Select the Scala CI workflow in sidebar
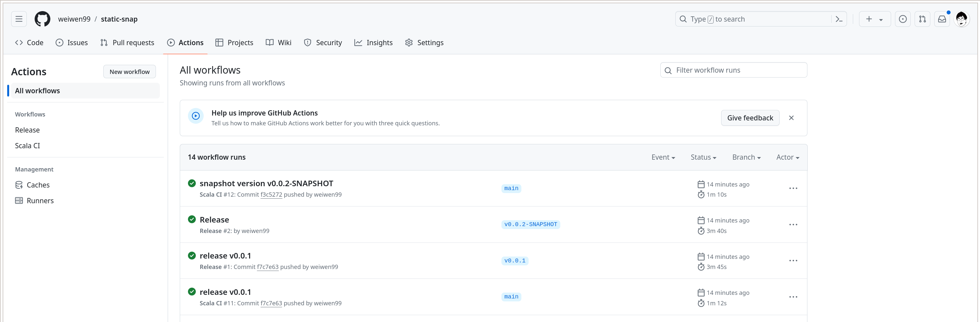Image resolution: width=980 pixels, height=322 pixels. pos(27,146)
